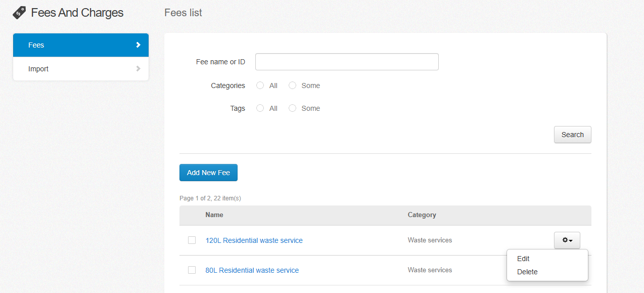644x293 pixels.
Task: Click the Fees And Charges tag icon
Action: click(x=19, y=13)
